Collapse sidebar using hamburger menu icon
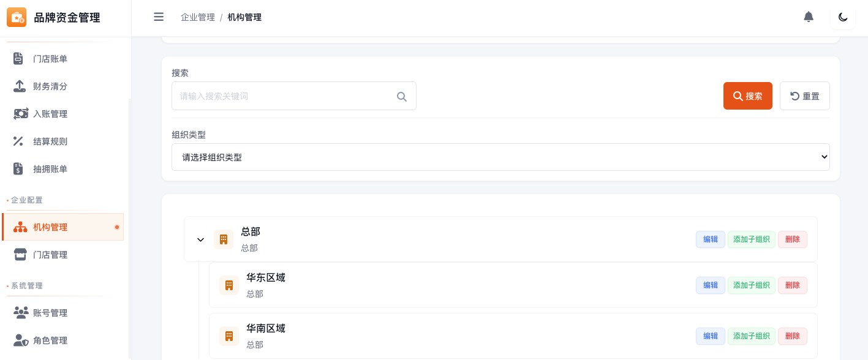 click(159, 17)
